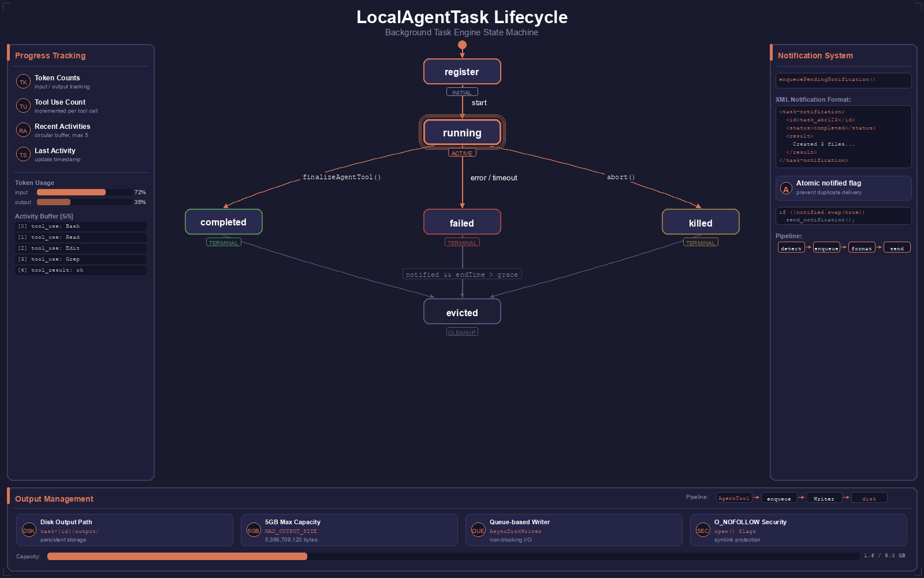Select the Recent Activities RA icon
Viewport: 924px width, 578px height.
tap(23, 131)
